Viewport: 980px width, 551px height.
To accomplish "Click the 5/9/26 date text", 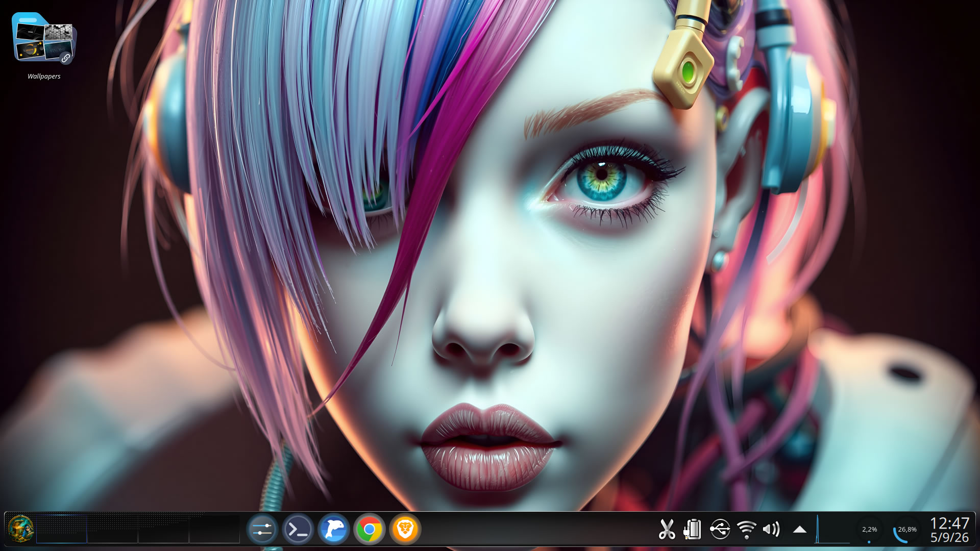I will (949, 537).
